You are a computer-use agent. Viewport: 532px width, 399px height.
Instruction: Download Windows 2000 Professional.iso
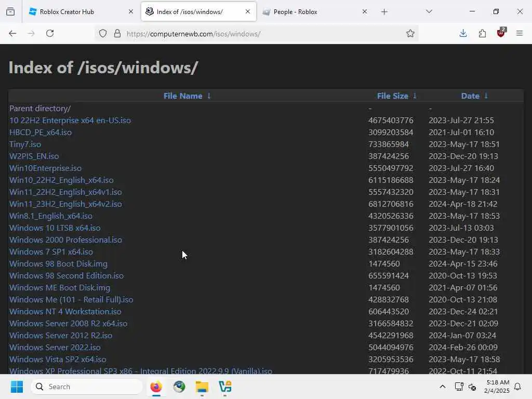click(65, 240)
